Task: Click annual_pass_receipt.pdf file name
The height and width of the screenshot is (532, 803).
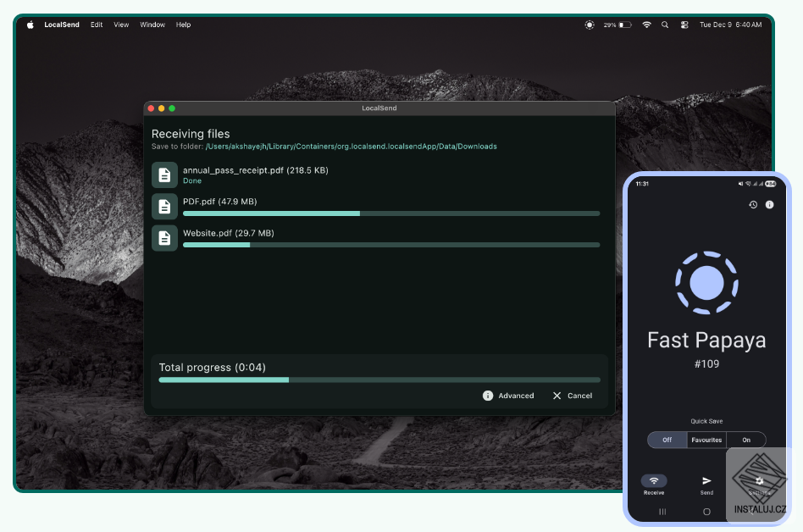Action: pyautogui.click(x=256, y=170)
